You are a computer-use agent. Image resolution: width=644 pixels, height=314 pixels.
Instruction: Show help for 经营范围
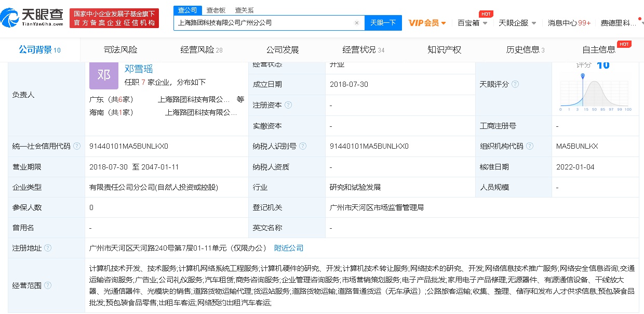coord(48,285)
